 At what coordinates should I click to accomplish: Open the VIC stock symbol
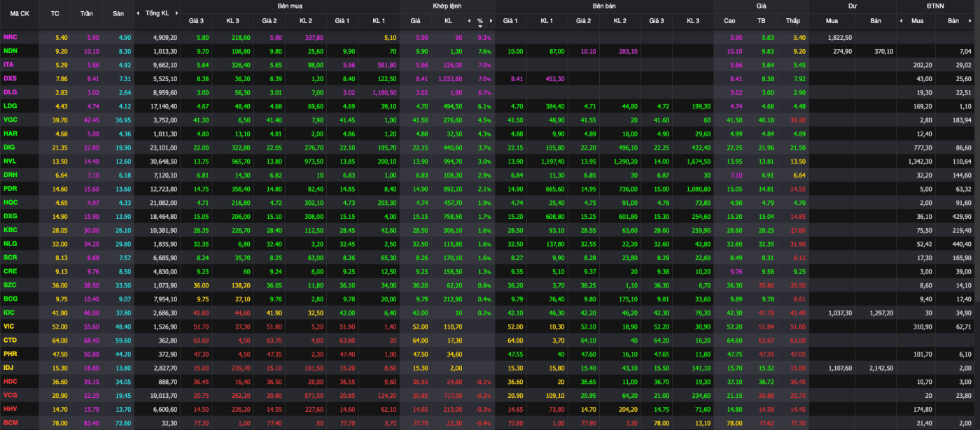tap(9, 326)
